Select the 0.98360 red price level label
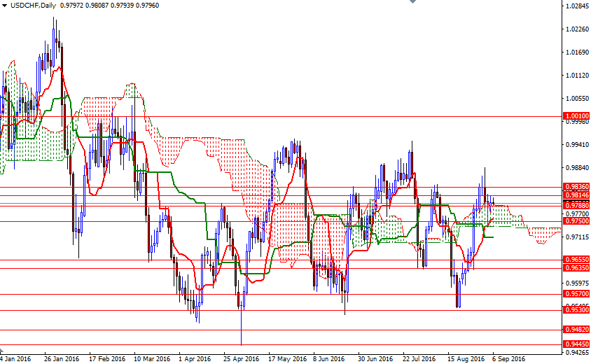This screenshot has width=591, height=364. [576, 187]
